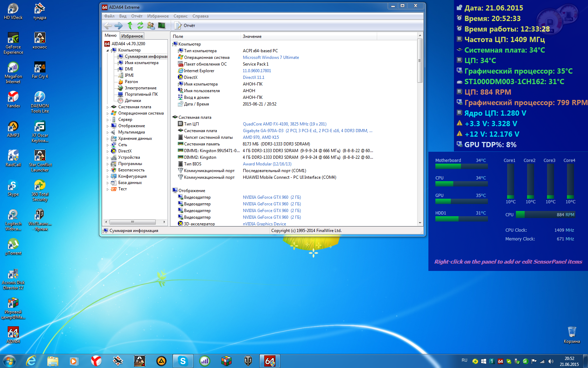Select the AIMP3 desktop icon
Viewport: 588px width, 368px height.
(13, 129)
